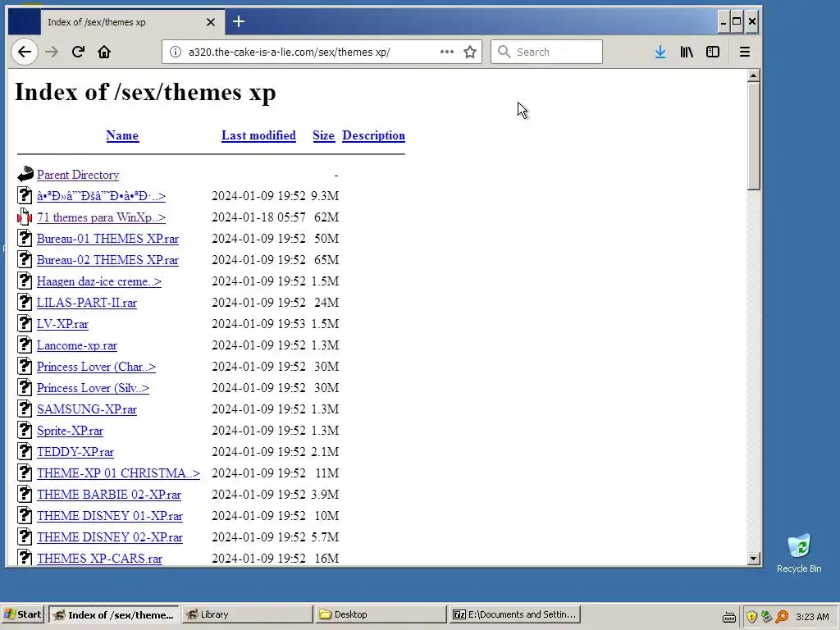The image size is (840, 630).
Task: Open a new tab with plus button
Action: [239, 21]
